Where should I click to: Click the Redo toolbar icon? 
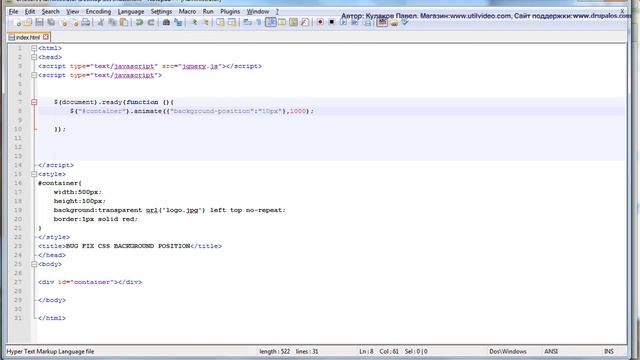point(151,22)
